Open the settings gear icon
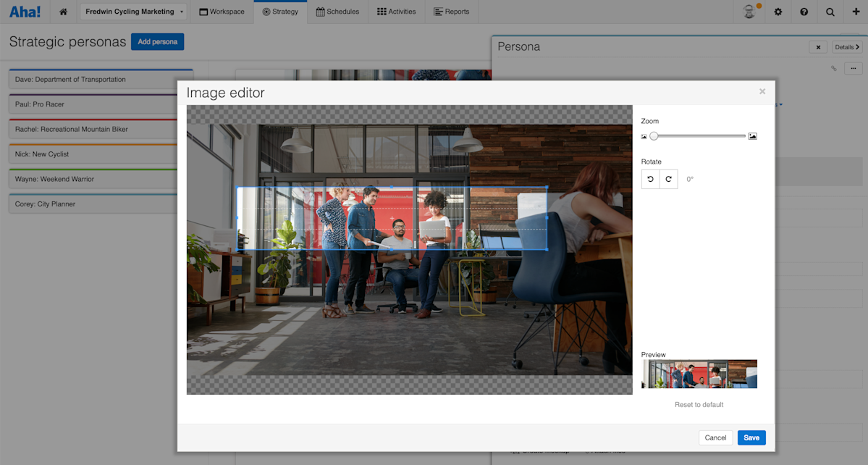 pos(778,12)
